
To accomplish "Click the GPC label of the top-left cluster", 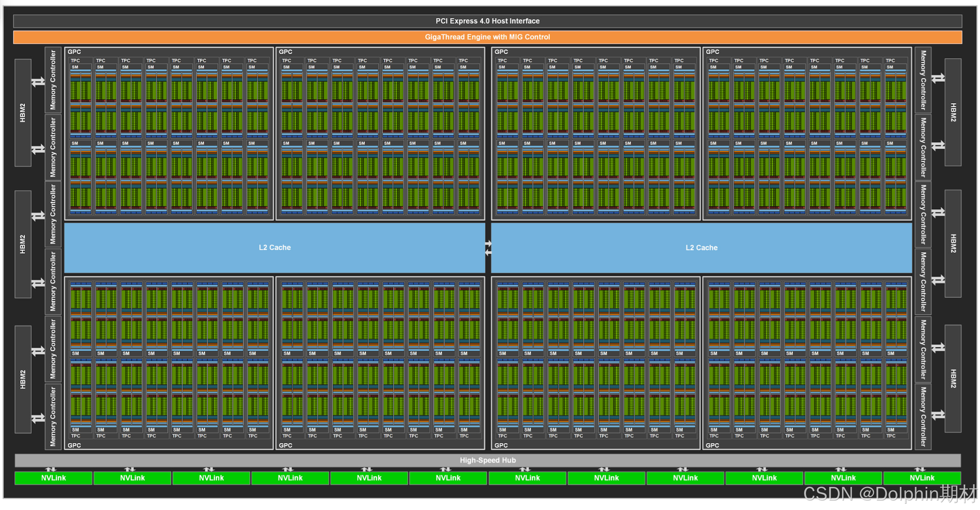I will coord(74,52).
